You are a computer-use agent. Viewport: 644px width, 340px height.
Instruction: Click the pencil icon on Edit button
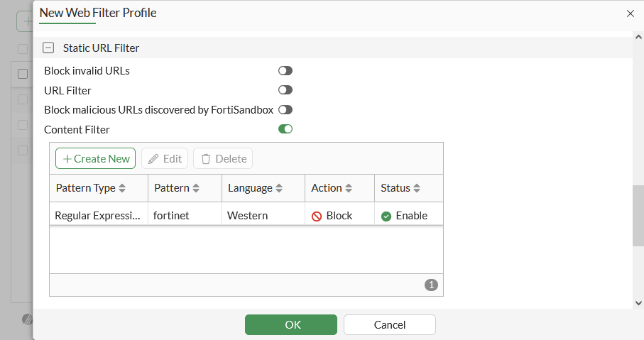pyautogui.click(x=153, y=159)
